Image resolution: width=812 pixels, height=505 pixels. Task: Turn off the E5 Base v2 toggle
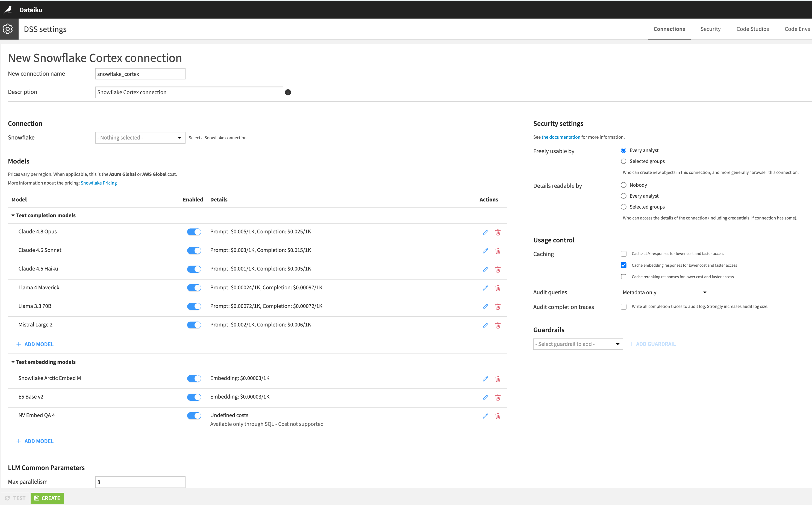[194, 397]
